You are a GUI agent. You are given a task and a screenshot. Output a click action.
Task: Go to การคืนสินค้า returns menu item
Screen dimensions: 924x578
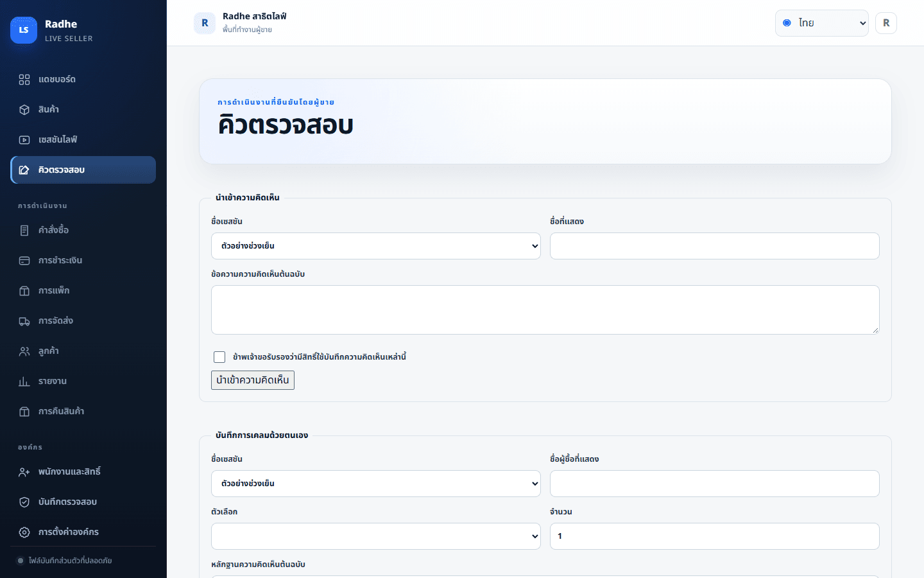click(x=83, y=412)
